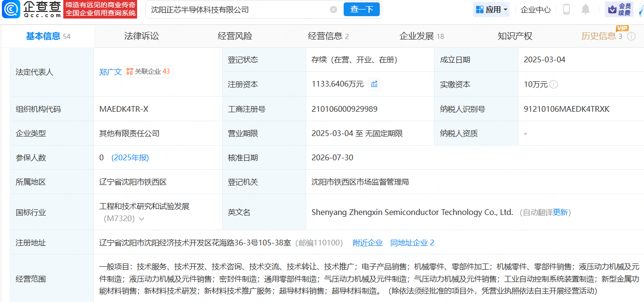The image size is (644, 302).
Task: Select registration number 210106000929989
Action: [x=345, y=109]
